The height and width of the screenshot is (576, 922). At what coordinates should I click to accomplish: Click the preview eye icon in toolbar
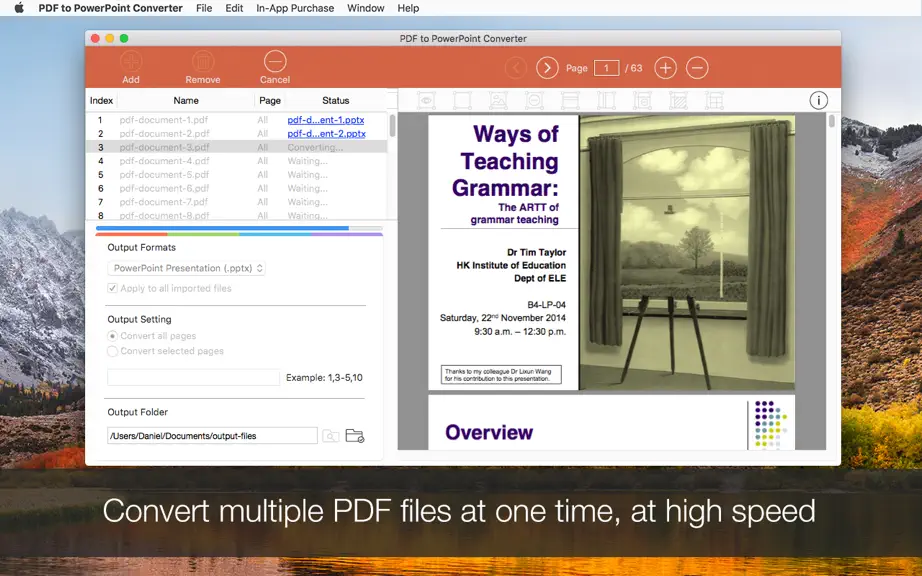click(426, 101)
